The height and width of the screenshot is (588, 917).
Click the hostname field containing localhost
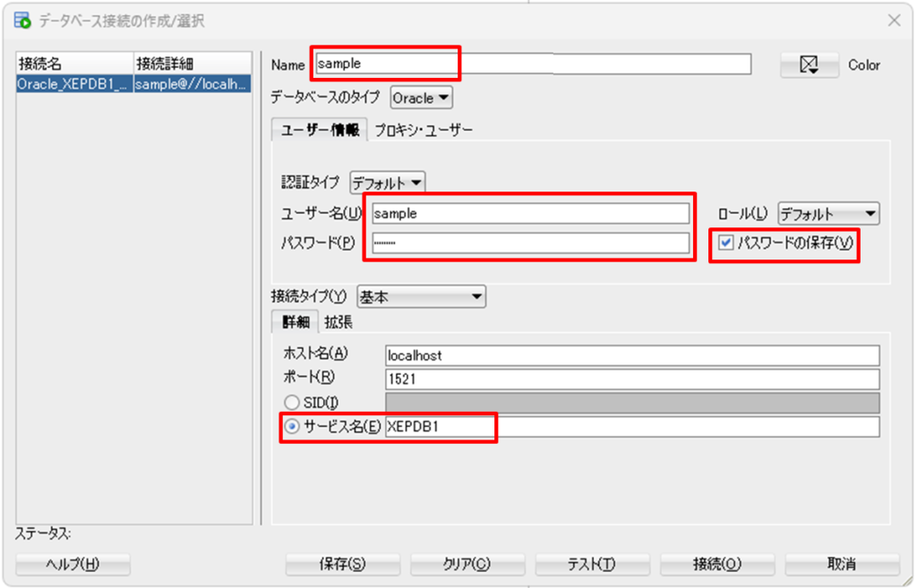point(631,355)
